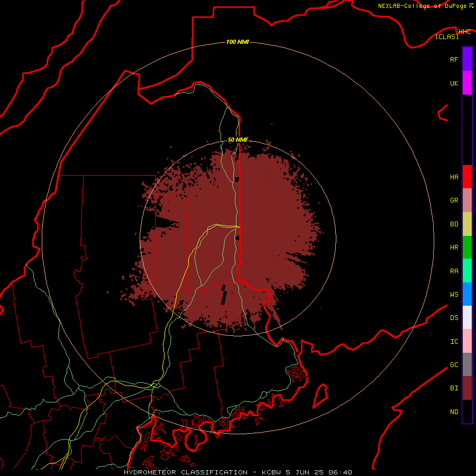
Task: Pick the DS white legend swatch
Action: pos(467,317)
